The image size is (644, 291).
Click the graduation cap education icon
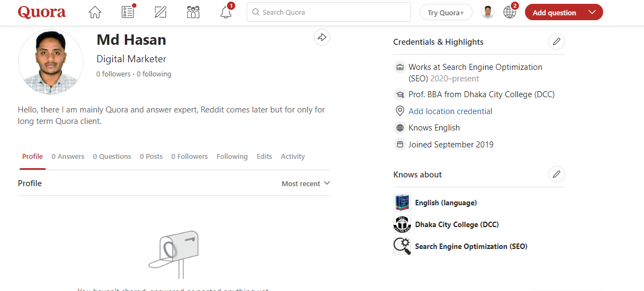coord(399,94)
